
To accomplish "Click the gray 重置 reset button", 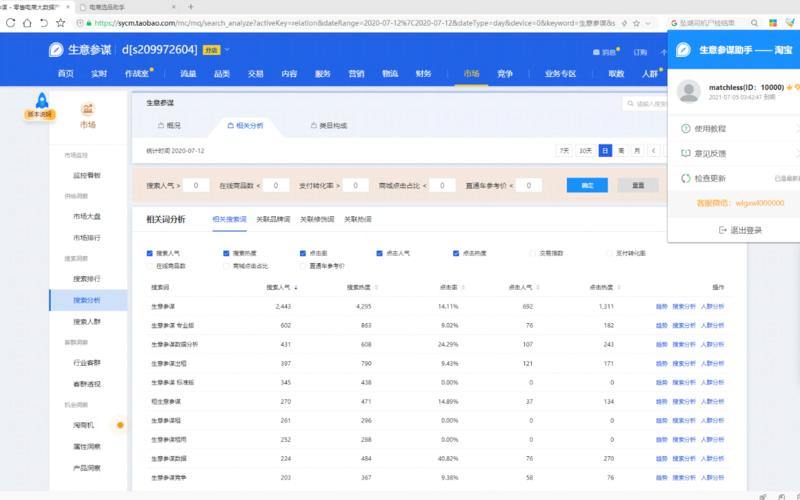I will (638, 185).
